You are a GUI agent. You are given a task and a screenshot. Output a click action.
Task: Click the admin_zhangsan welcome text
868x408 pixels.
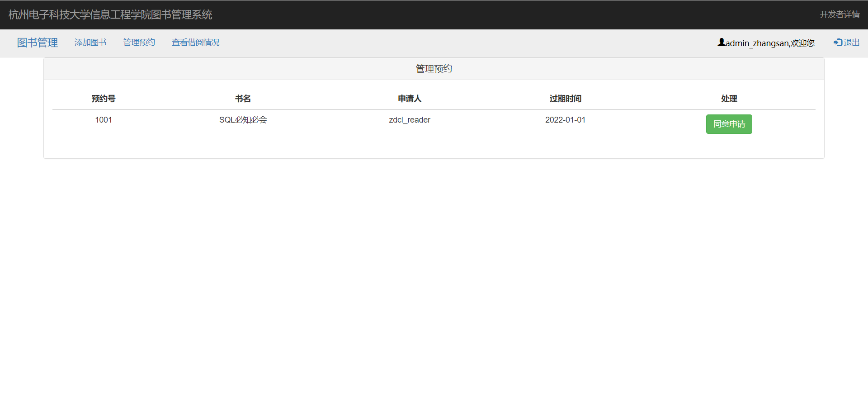pos(770,43)
